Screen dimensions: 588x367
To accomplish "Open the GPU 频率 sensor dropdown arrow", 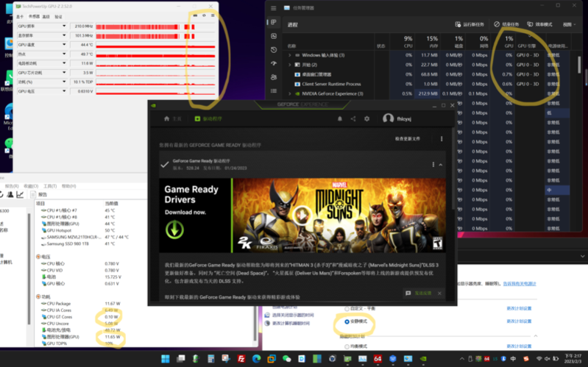I will pos(64,26).
